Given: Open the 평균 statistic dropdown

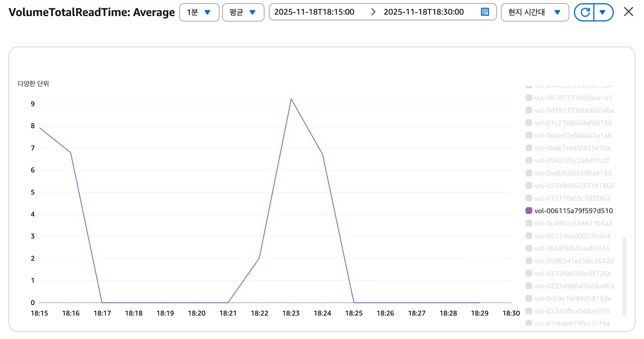Looking at the screenshot, I should point(243,12).
